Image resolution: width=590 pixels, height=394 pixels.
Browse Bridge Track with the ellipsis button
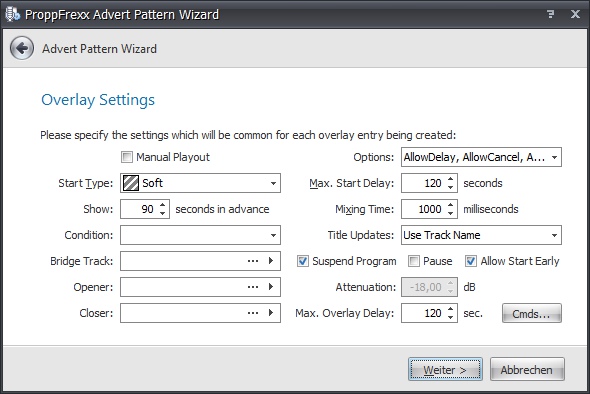253,261
